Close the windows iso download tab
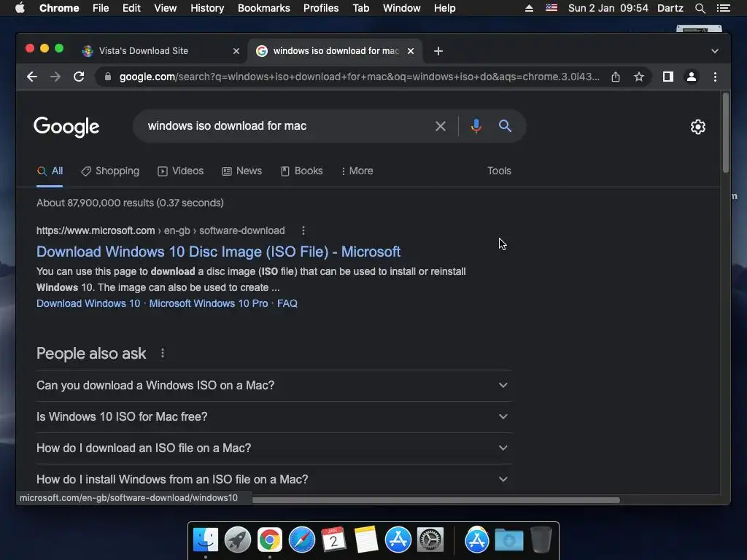Viewport: 747px width, 560px height. click(411, 51)
